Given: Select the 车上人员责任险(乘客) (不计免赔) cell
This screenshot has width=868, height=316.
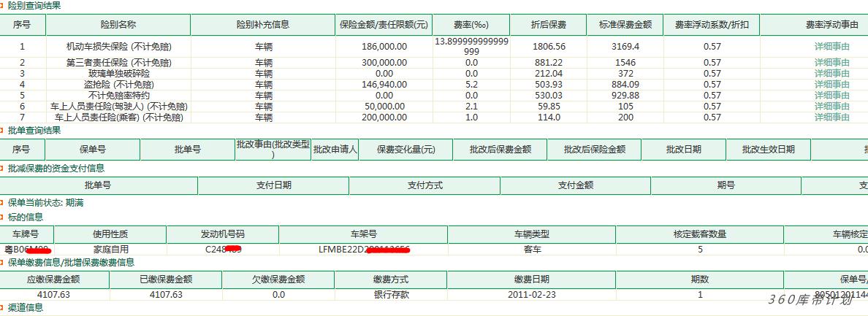Looking at the screenshot, I should [x=118, y=117].
